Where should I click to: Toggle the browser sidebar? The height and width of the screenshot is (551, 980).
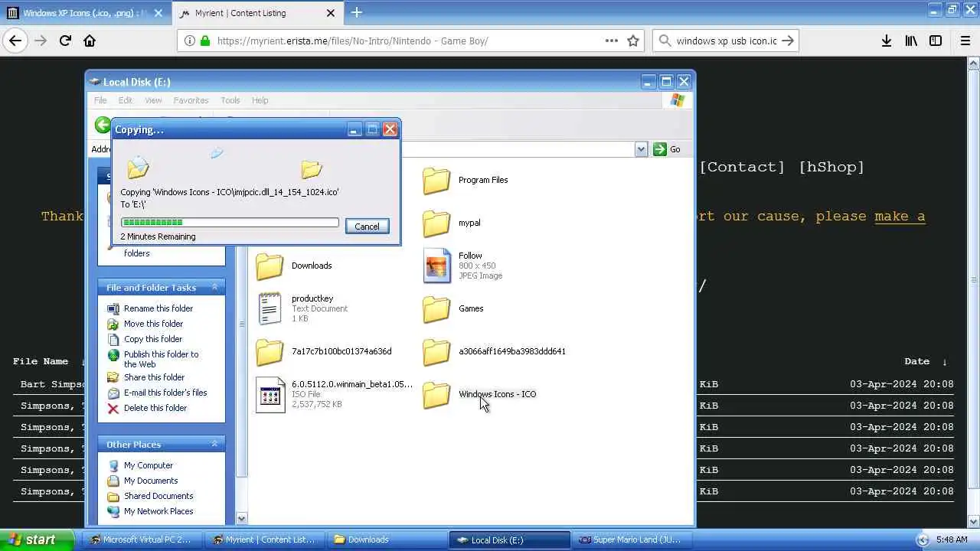tap(936, 41)
